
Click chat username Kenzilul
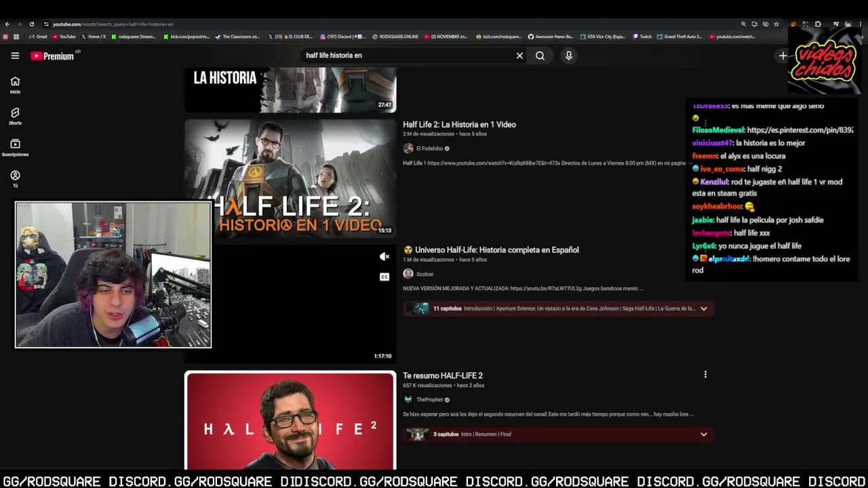tap(715, 182)
